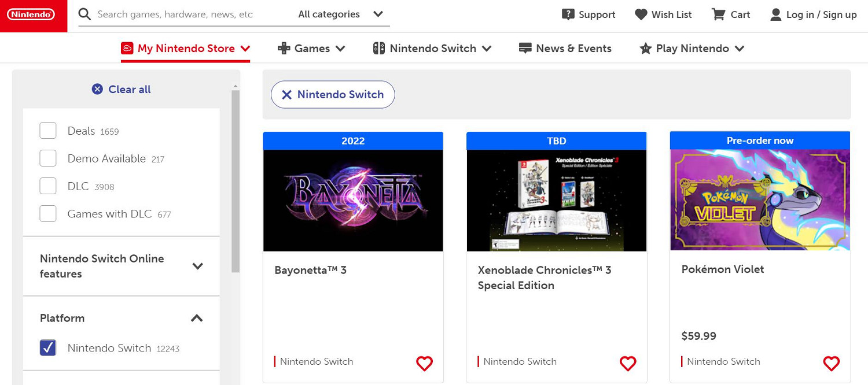
Task: Open the Support help icon
Action: 568,15
